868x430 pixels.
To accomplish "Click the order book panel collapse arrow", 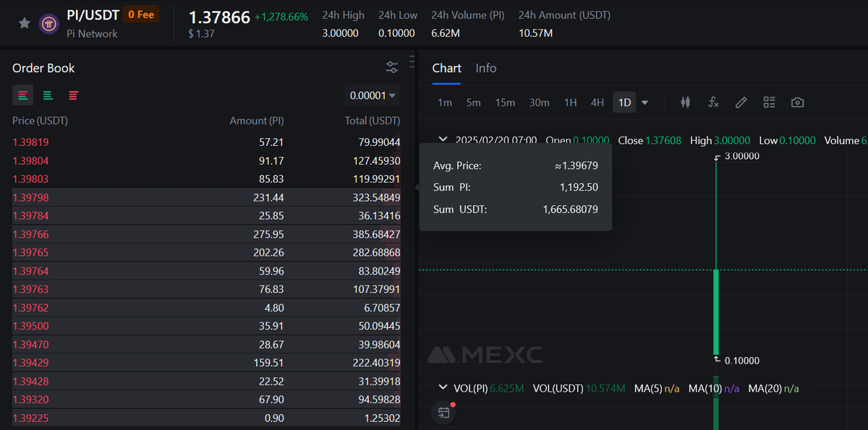I will pyautogui.click(x=416, y=187).
